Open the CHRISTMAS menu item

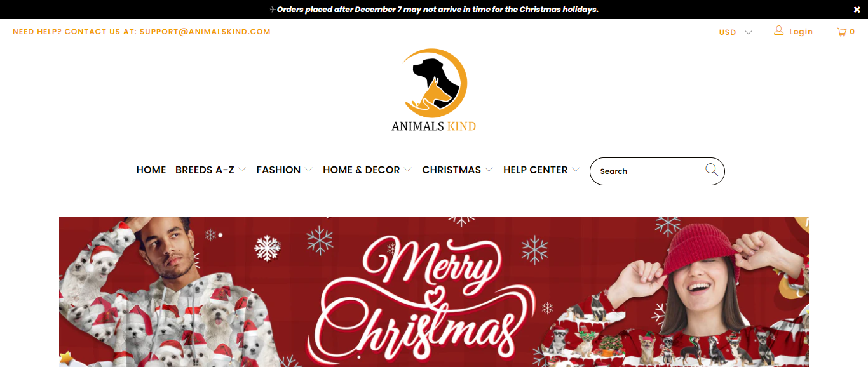pyautogui.click(x=451, y=170)
